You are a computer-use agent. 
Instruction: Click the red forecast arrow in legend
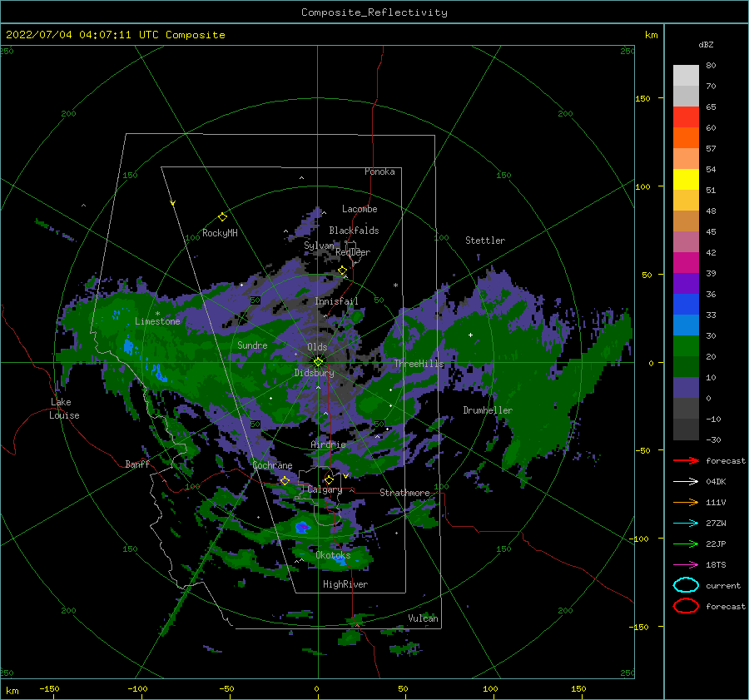(686, 460)
